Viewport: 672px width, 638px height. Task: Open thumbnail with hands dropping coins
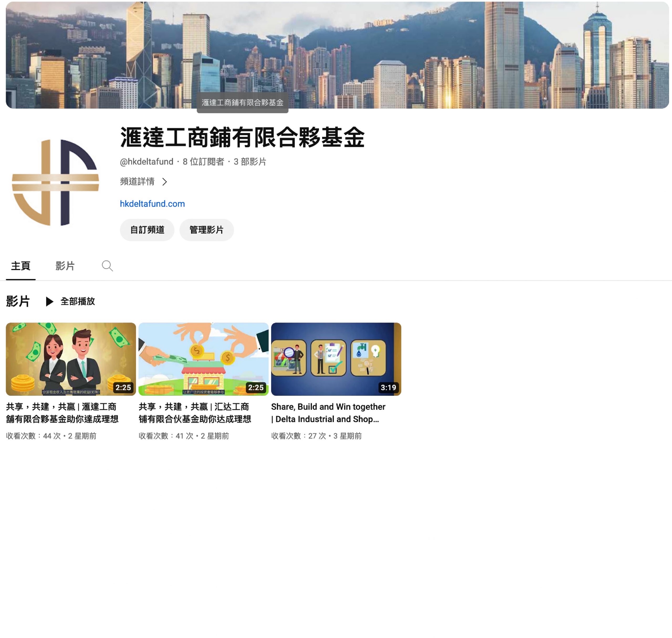click(x=203, y=359)
